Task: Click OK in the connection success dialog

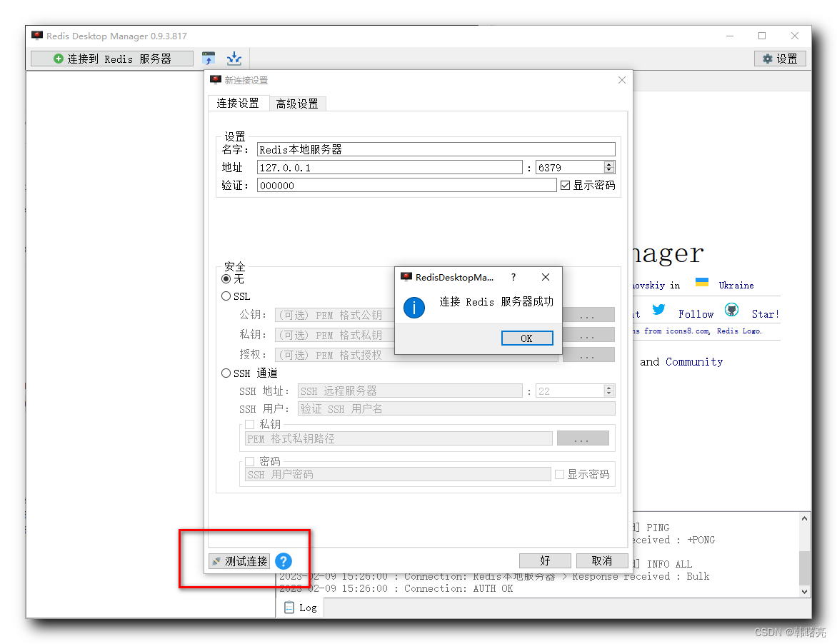Action: [527, 338]
